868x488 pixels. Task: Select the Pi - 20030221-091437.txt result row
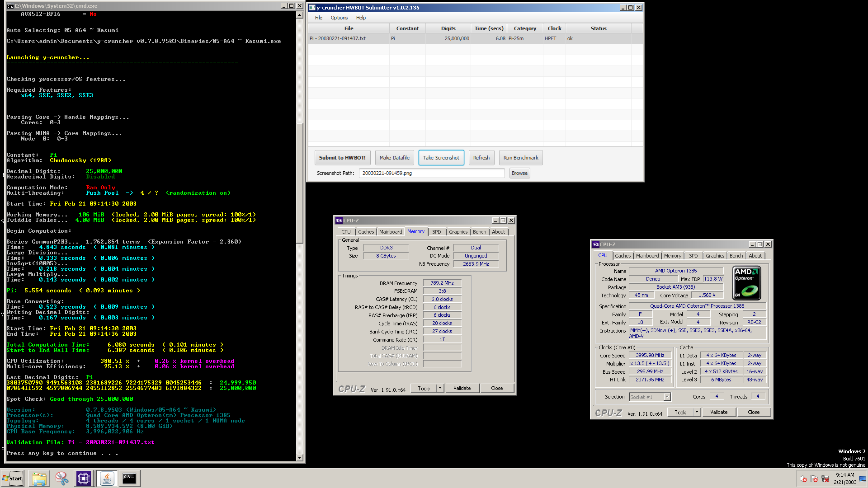click(476, 38)
